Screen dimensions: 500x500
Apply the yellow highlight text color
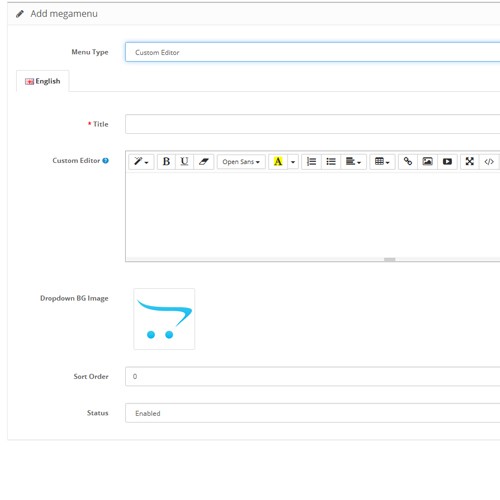pyautogui.click(x=278, y=162)
